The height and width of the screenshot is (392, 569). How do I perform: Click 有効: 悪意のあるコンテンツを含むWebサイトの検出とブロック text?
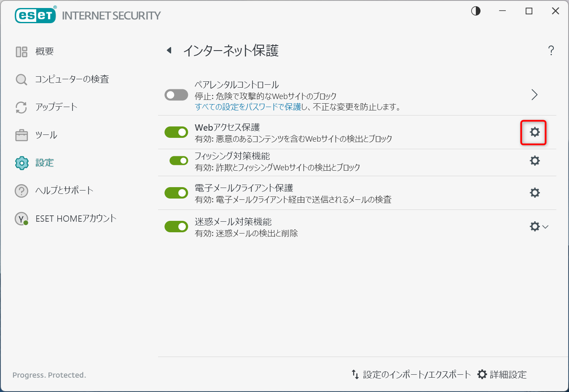(294, 139)
